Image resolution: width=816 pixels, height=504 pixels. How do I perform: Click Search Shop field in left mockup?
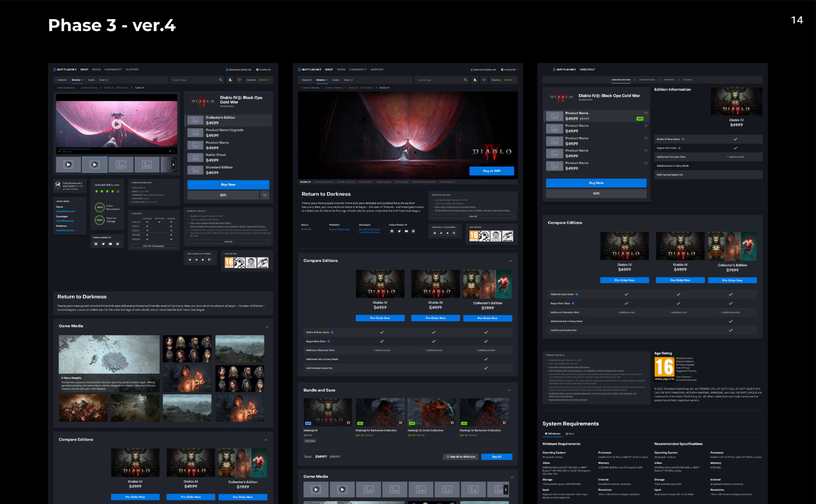(x=197, y=80)
